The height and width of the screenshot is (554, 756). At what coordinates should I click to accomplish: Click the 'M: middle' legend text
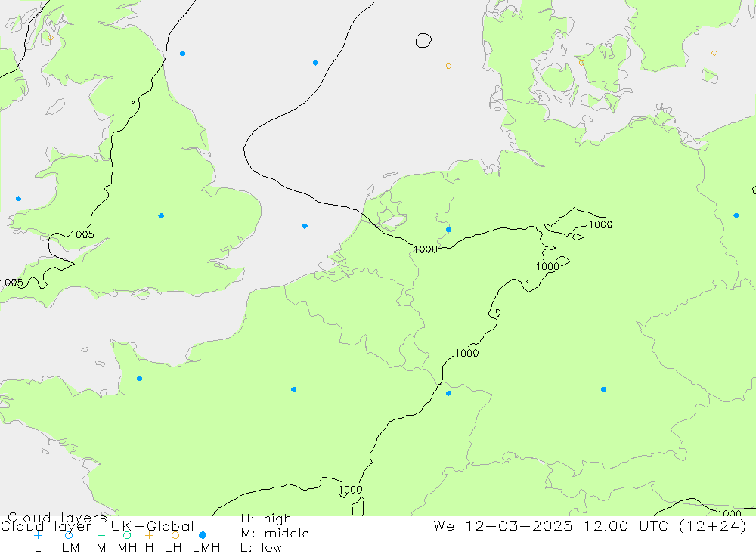[x=275, y=534]
